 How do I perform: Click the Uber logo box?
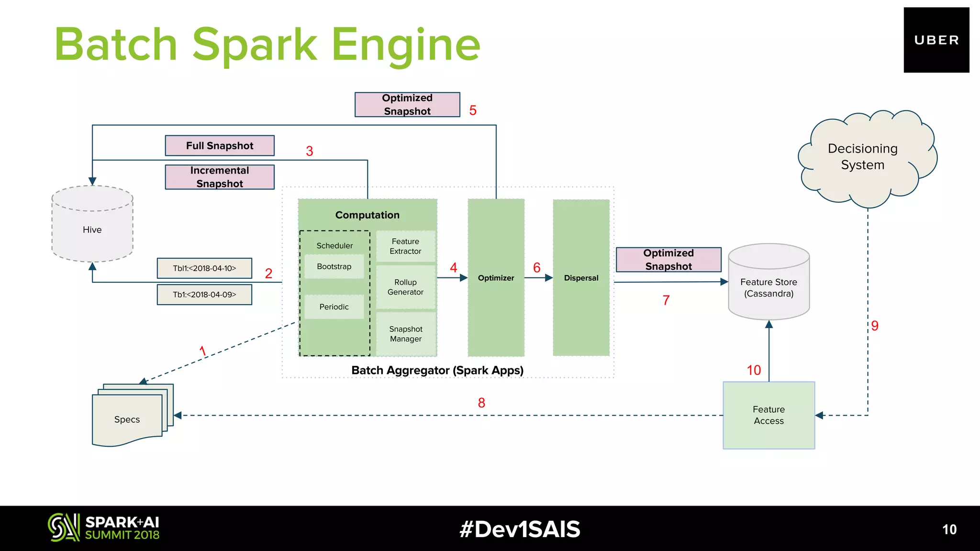[x=936, y=40]
